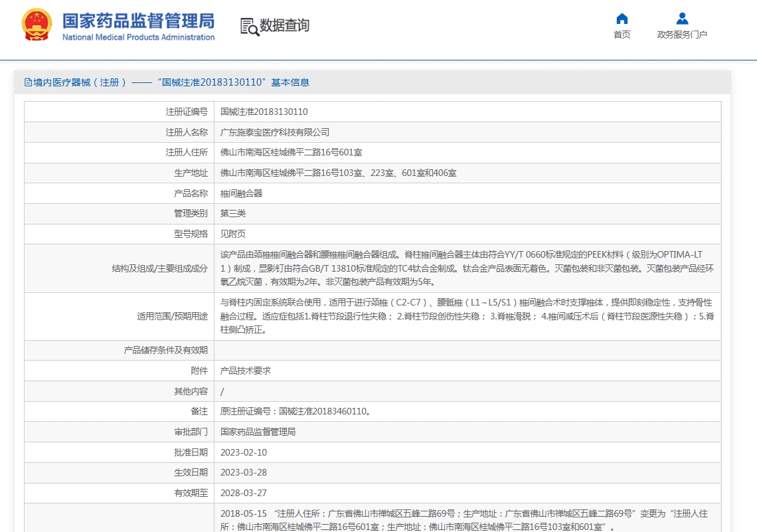Click the 附件 row label
This screenshot has height=532, width=757.
pyautogui.click(x=199, y=371)
